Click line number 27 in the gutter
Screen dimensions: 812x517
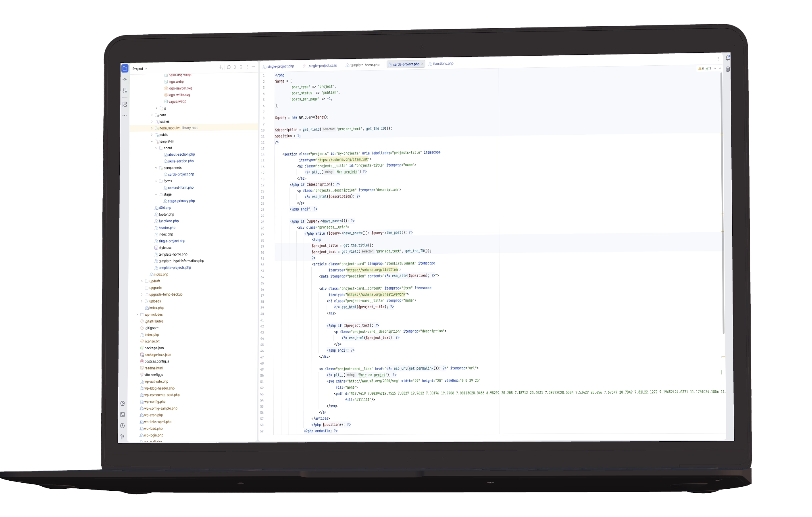262,234
